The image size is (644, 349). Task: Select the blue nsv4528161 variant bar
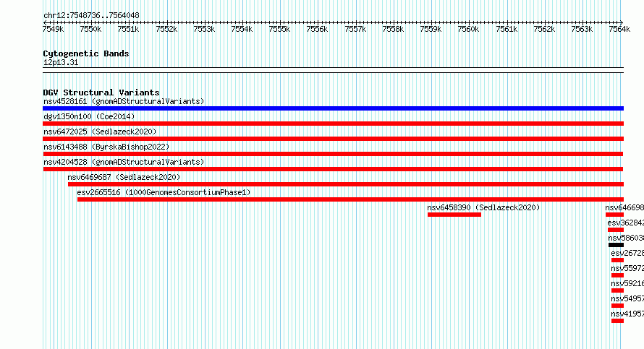[333, 108]
